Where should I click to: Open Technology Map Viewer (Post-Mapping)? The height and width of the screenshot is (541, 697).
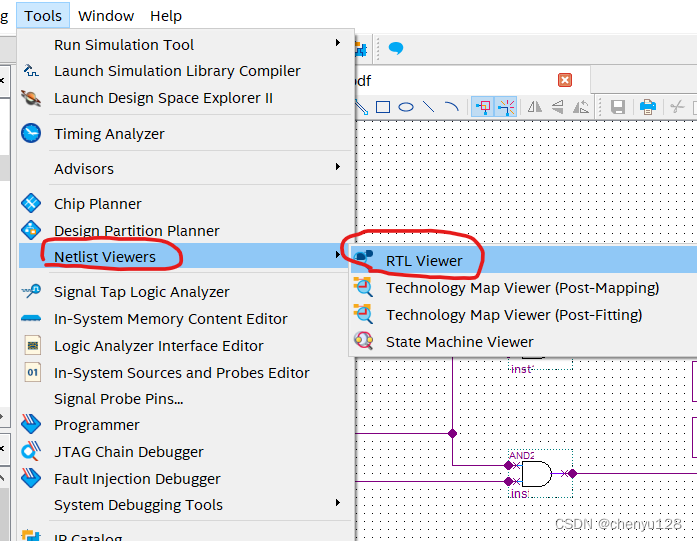coord(522,288)
